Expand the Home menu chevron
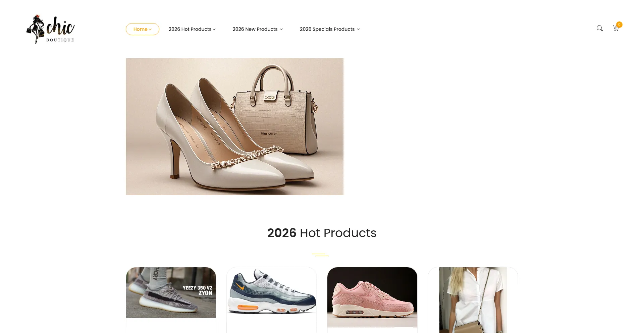The image size is (644, 333). point(150,30)
